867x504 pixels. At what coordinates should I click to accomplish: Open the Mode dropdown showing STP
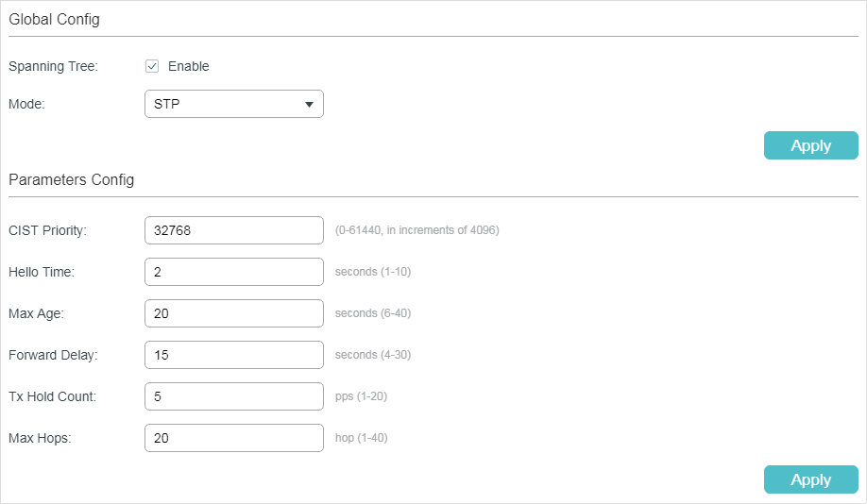(x=234, y=104)
